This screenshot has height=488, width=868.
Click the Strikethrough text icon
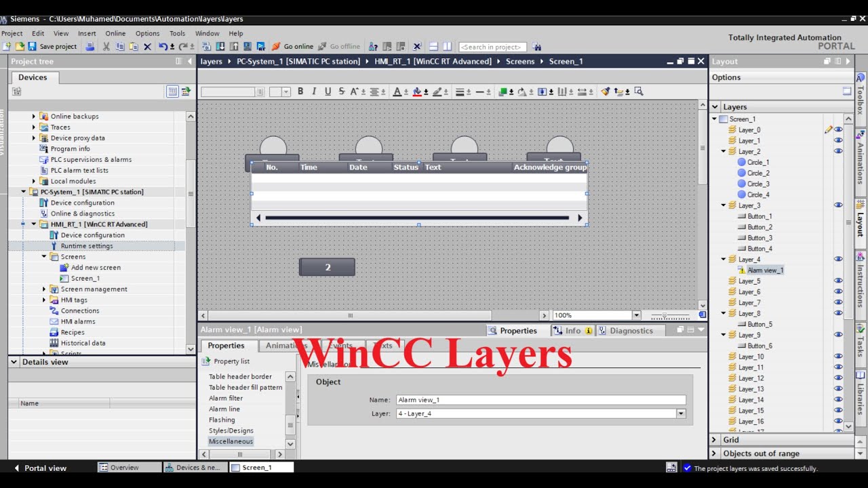pyautogui.click(x=341, y=91)
